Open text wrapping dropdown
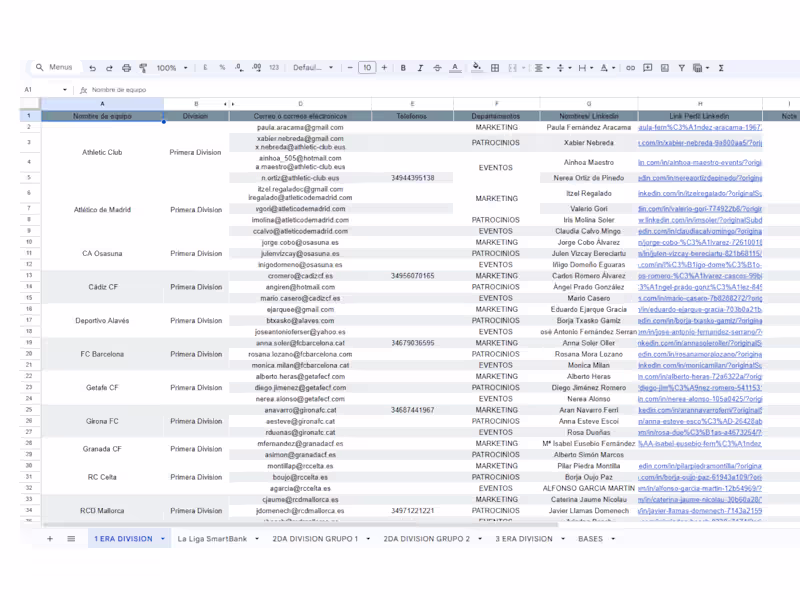This screenshot has height=600, width=800. click(586, 68)
